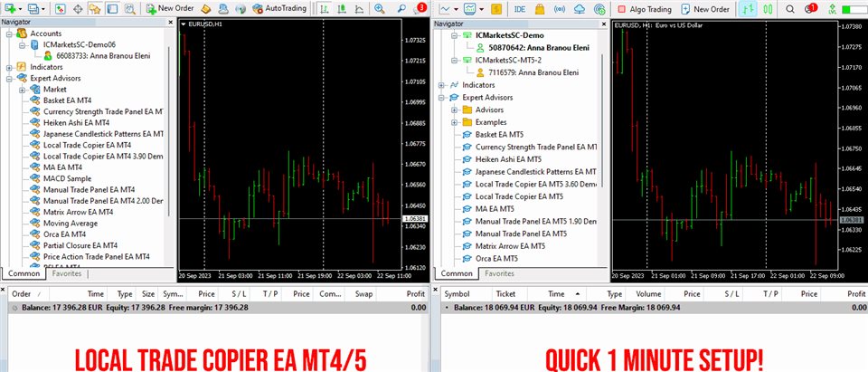Image resolution: width=868 pixels, height=372 pixels.
Task: Click the MT4 zoom in magnifier icon
Action: click(379, 9)
